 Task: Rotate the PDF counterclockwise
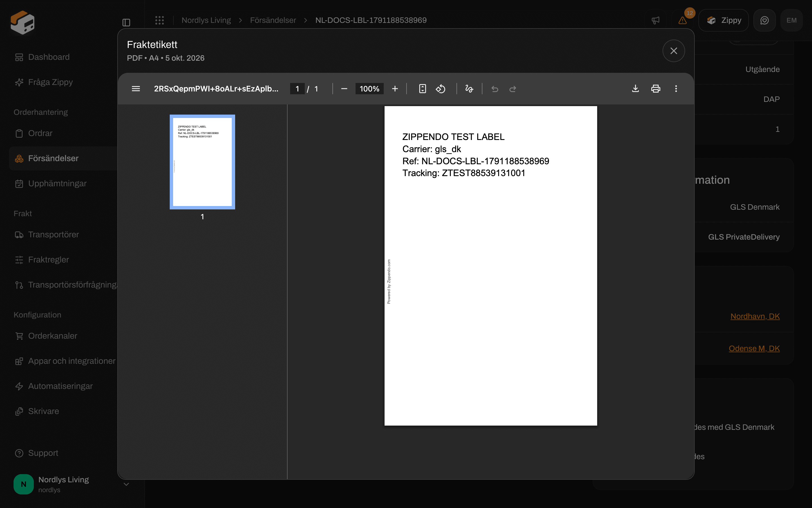pos(441,89)
